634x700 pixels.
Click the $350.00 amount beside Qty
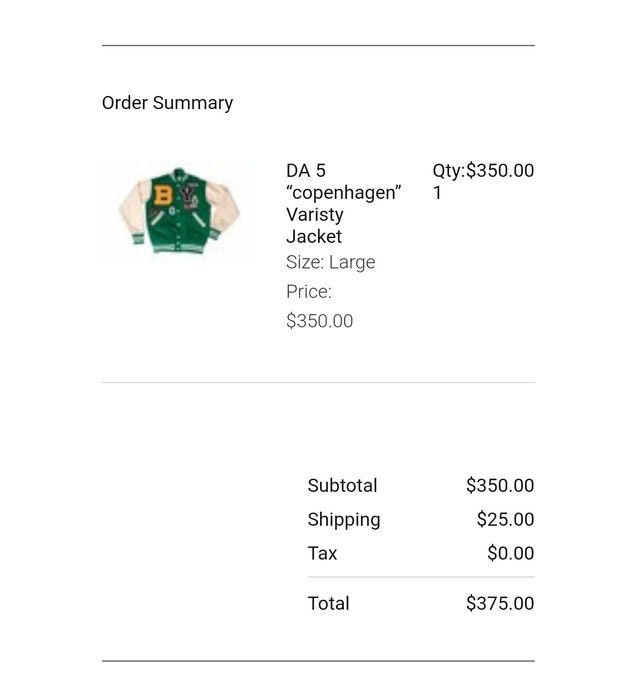coord(500,171)
